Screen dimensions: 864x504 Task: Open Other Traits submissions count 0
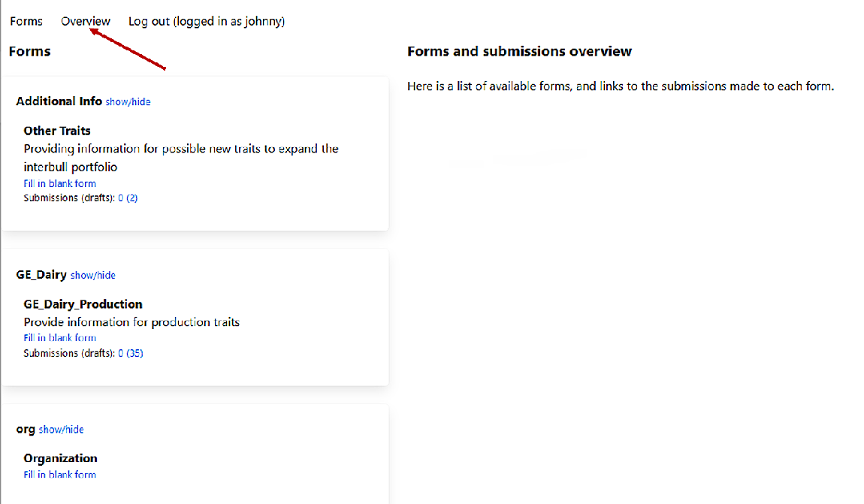coord(121,198)
